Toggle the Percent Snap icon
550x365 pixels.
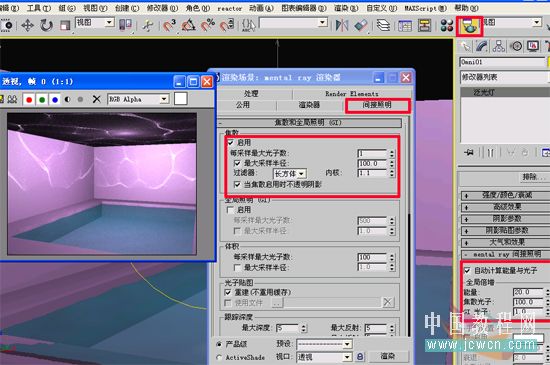tap(208, 25)
